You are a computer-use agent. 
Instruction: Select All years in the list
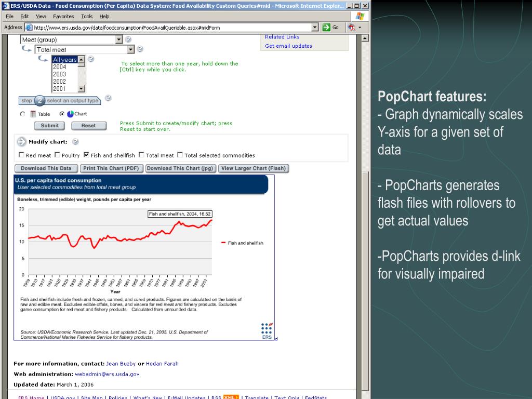[65, 60]
